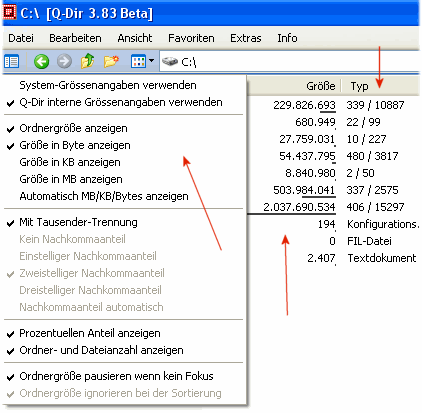Click the Q-Dir application icon in title bar

click(x=9, y=12)
